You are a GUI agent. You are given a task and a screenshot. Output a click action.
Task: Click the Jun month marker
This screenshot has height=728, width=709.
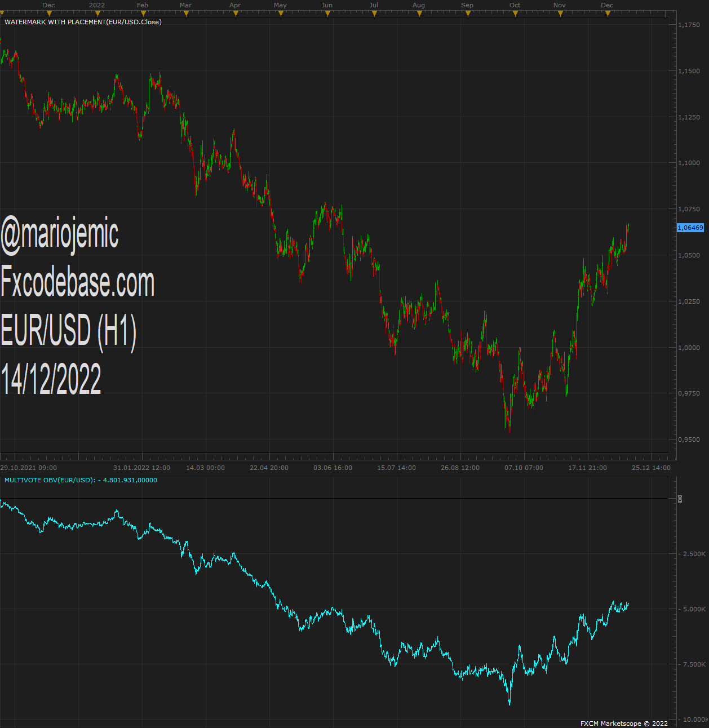coord(327,5)
